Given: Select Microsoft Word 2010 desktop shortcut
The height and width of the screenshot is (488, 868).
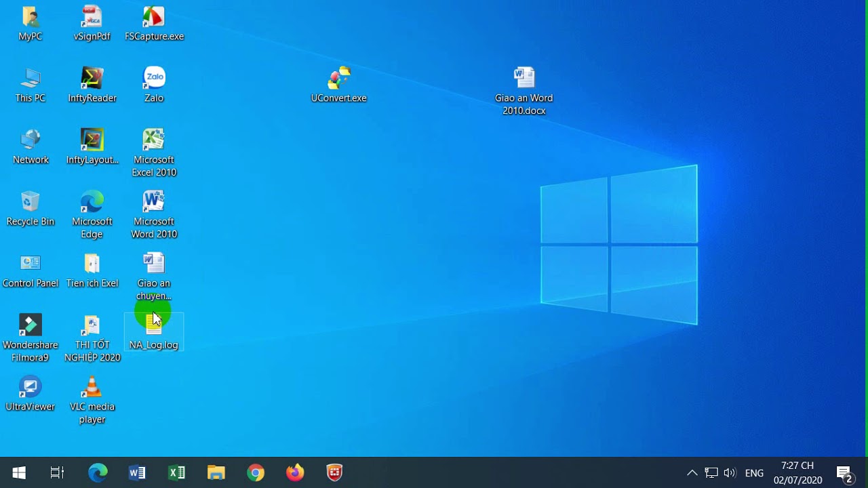Looking at the screenshot, I should point(154,215).
